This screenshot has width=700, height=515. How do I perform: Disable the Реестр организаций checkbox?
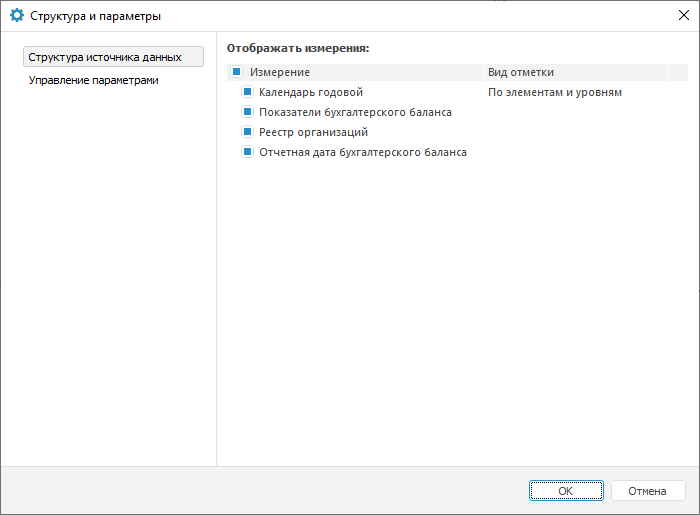click(248, 132)
